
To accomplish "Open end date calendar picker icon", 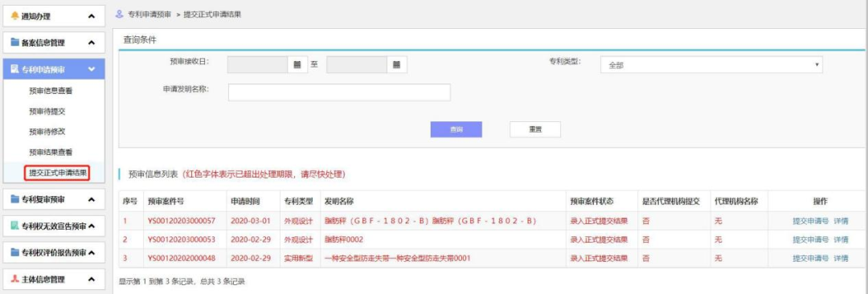I will [396, 65].
